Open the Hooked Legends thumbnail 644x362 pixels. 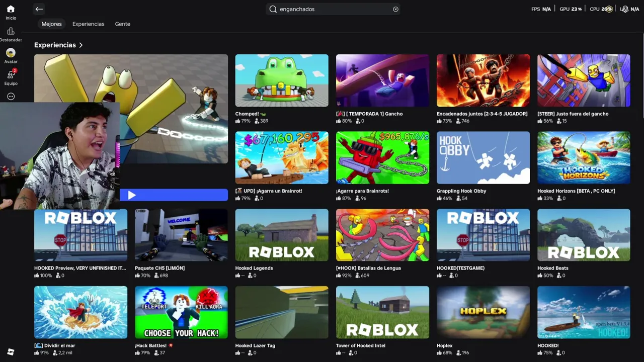[282, 235]
